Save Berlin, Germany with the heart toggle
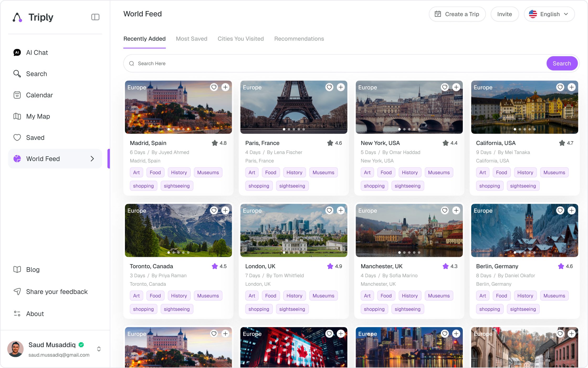Viewport: 588px width, 368px height. pos(560,210)
